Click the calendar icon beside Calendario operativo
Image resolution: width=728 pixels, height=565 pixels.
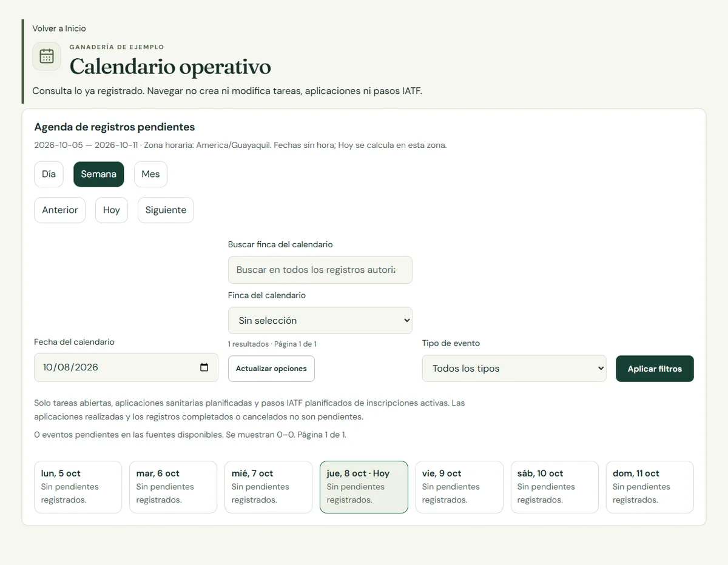(47, 56)
